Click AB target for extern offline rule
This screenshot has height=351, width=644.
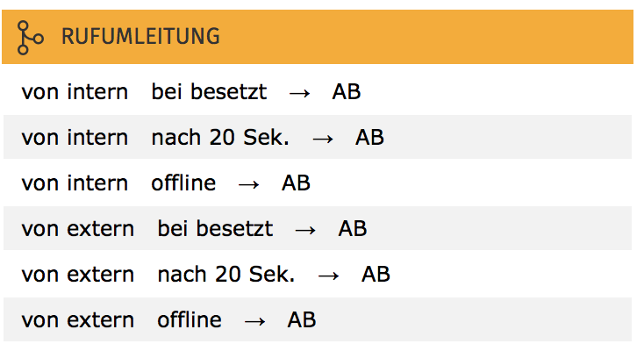click(x=302, y=320)
